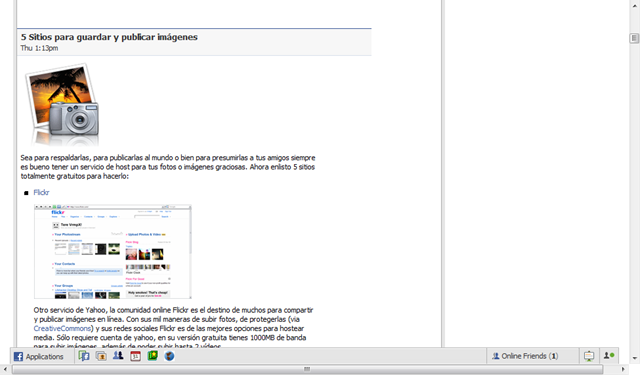Open the Flickr link in the list
This screenshot has width=640, height=375.
point(41,192)
